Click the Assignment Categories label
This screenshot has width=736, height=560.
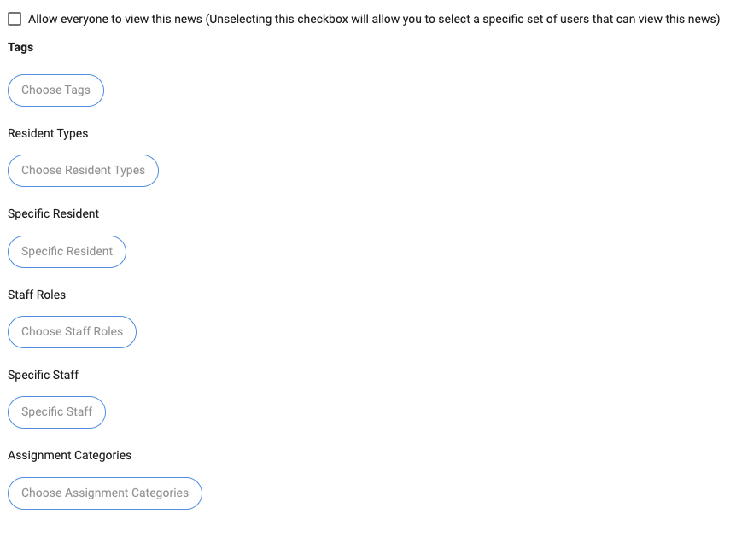click(69, 456)
